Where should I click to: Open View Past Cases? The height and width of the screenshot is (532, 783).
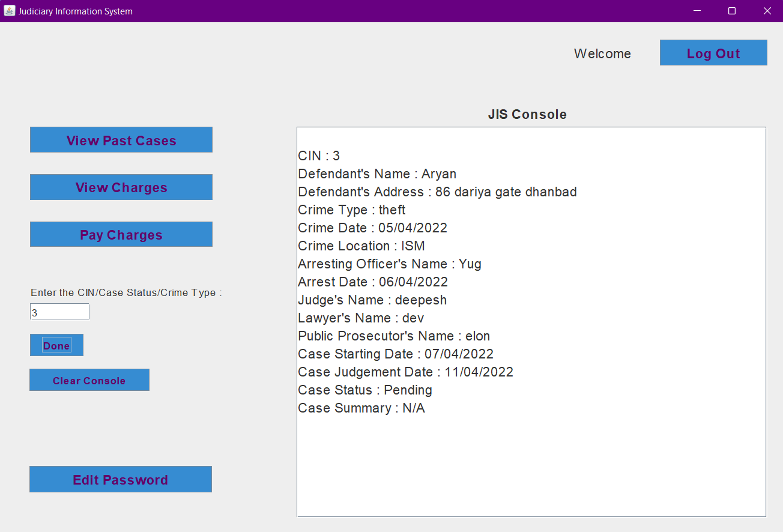click(x=121, y=140)
